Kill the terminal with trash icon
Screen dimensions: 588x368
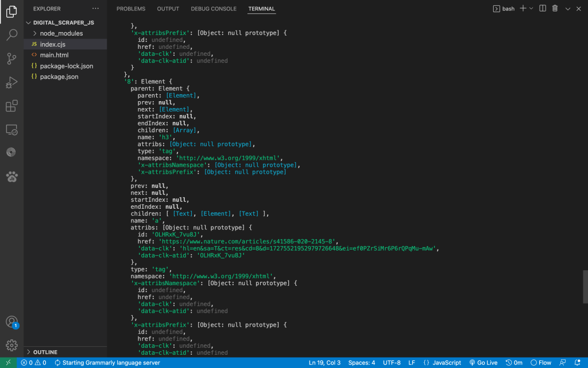[555, 8]
